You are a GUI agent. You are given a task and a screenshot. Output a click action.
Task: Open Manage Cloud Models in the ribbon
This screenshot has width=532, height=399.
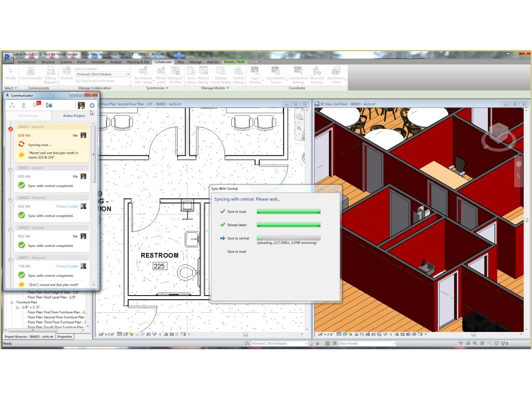[221, 75]
